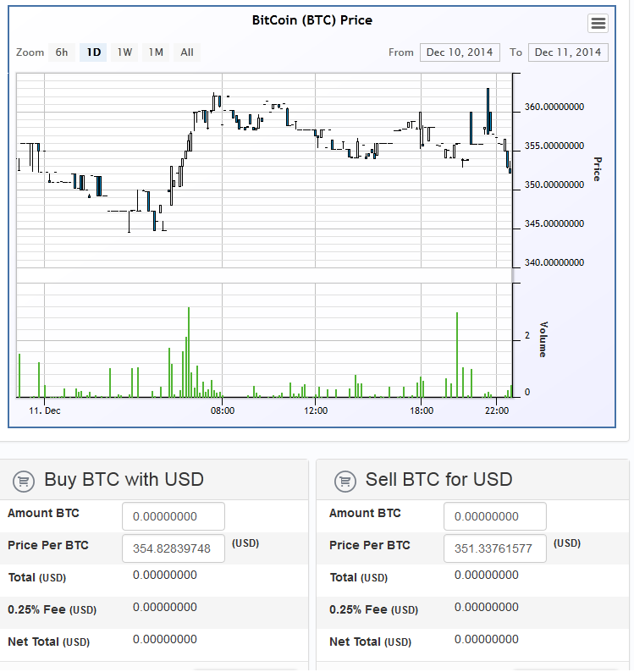Open the chart hamburger context menu

pyautogui.click(x=598, y=23)
